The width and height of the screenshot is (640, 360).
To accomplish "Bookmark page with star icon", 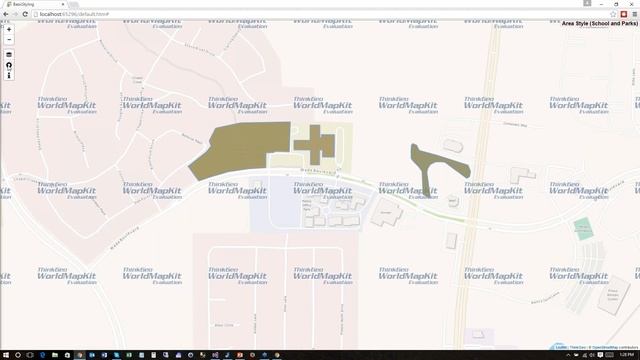I will (x=613, y=14).
